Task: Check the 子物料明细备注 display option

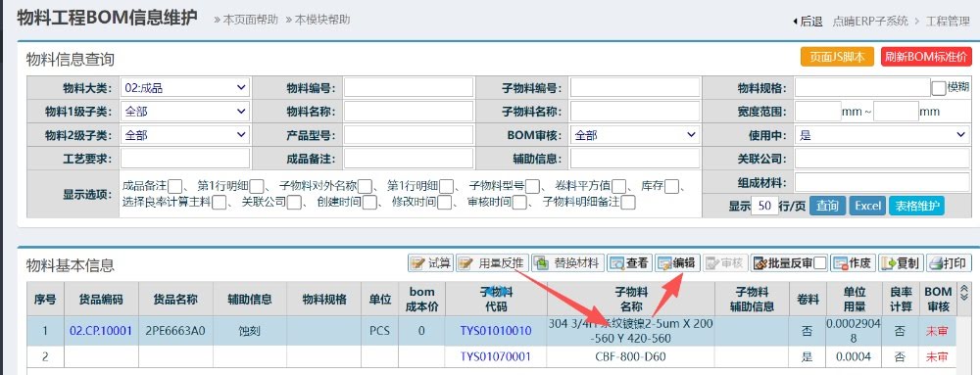Action: pos(628,202)
